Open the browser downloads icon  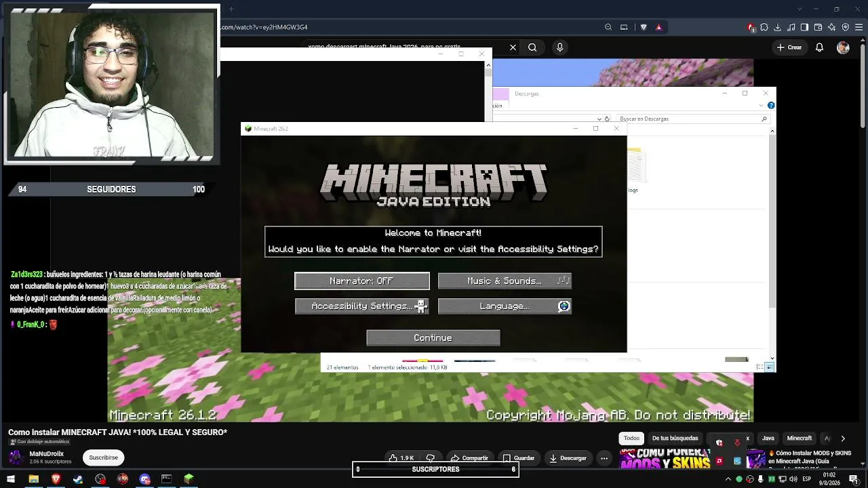tap(778, 27)
